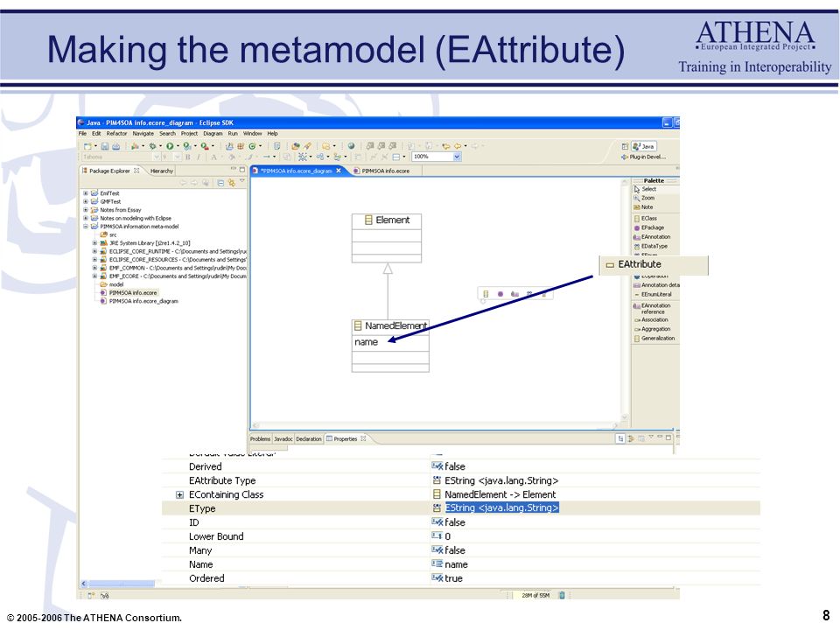Open the font name dropdown

[157, 157]
